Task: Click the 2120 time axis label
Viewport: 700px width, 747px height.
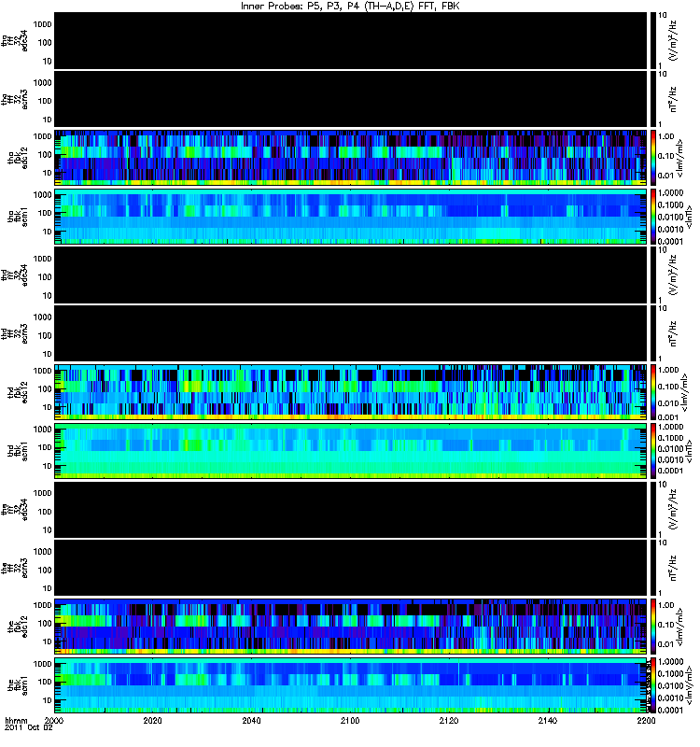Action: (449, 720)
